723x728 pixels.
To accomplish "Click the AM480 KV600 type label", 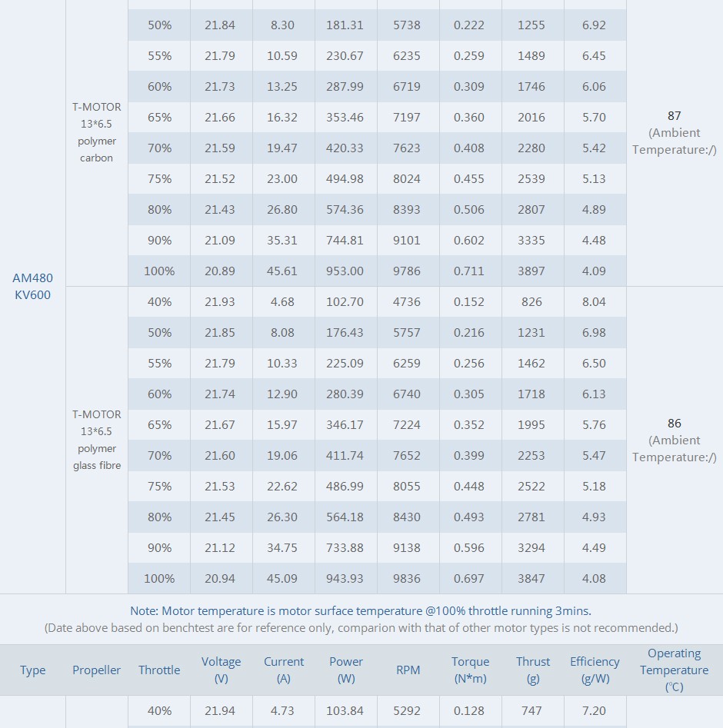I will [x=32, y=286].
